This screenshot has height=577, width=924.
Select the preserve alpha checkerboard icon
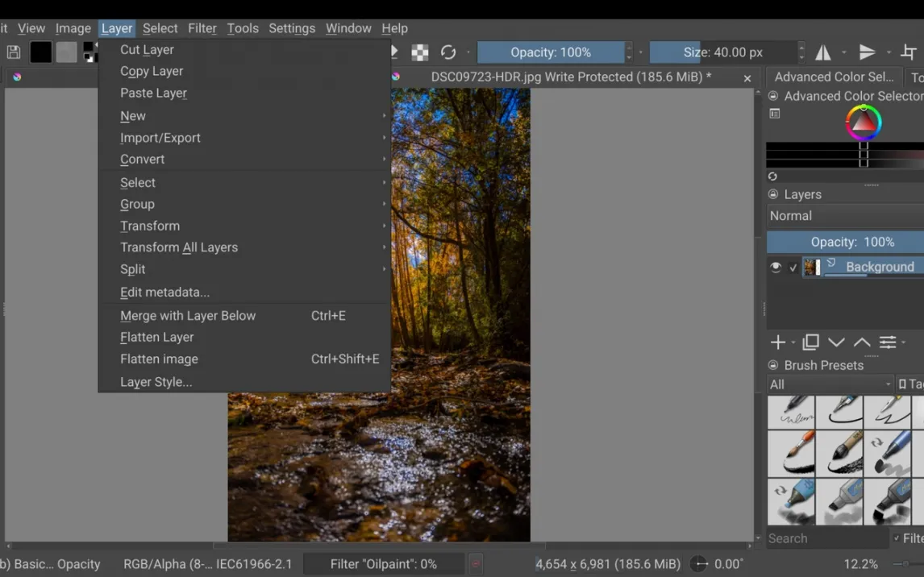(420, 52)
